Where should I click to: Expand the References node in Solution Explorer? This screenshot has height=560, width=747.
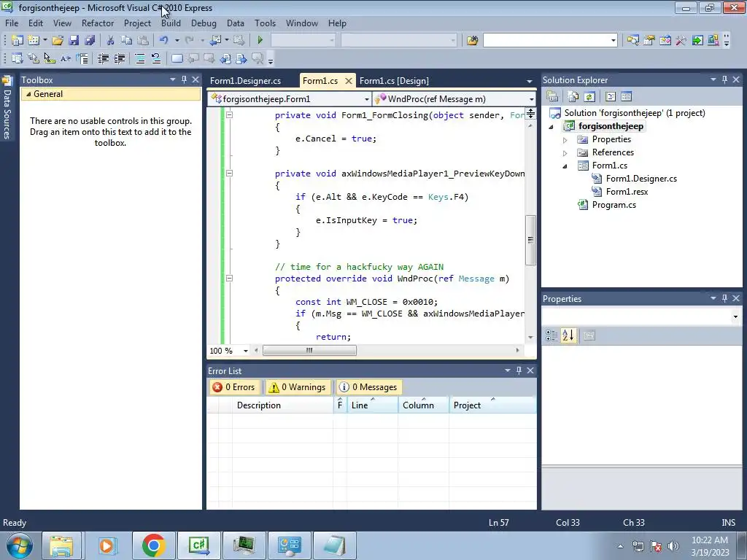click(565, 153)
